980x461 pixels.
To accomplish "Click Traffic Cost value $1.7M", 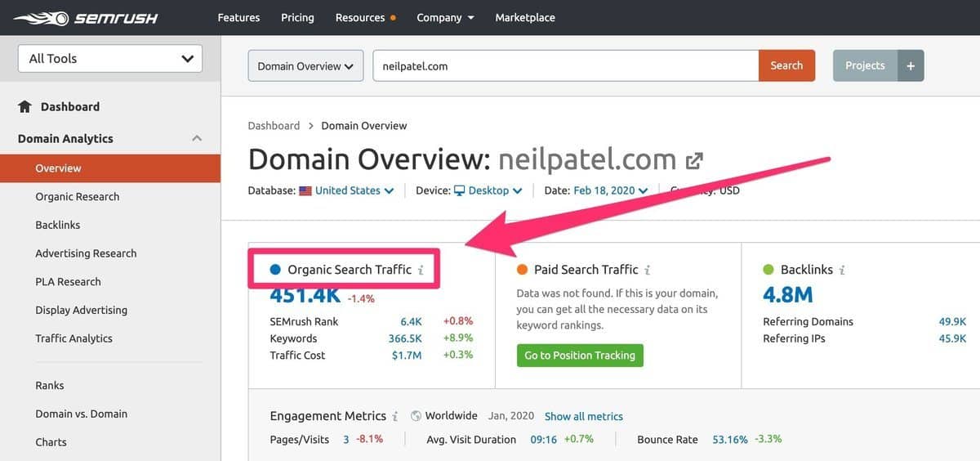I will (407, 355).
